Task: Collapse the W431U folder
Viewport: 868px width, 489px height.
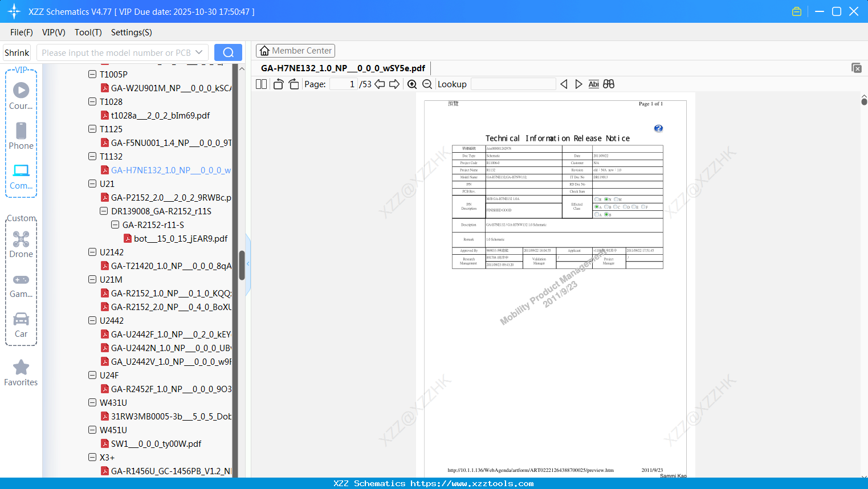Action: 92,402
